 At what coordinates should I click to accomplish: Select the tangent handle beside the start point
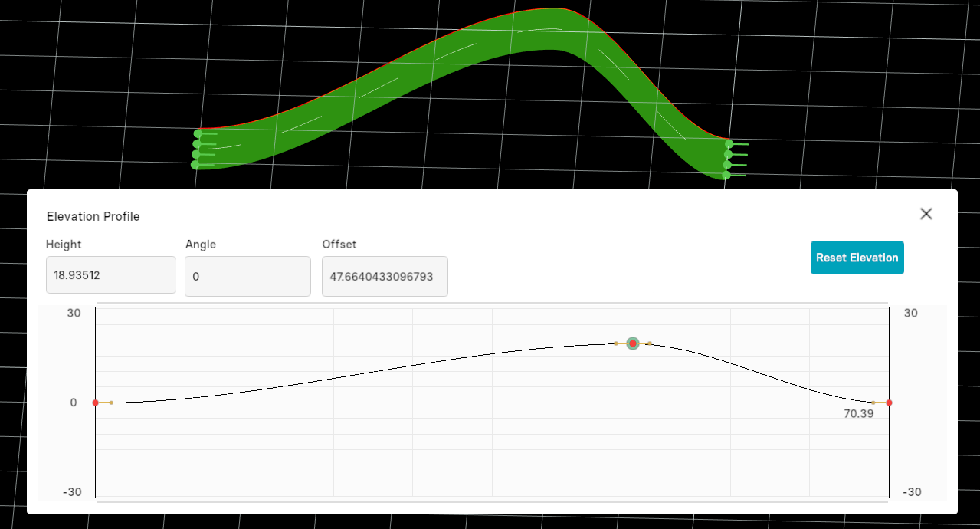click(111, 402)
